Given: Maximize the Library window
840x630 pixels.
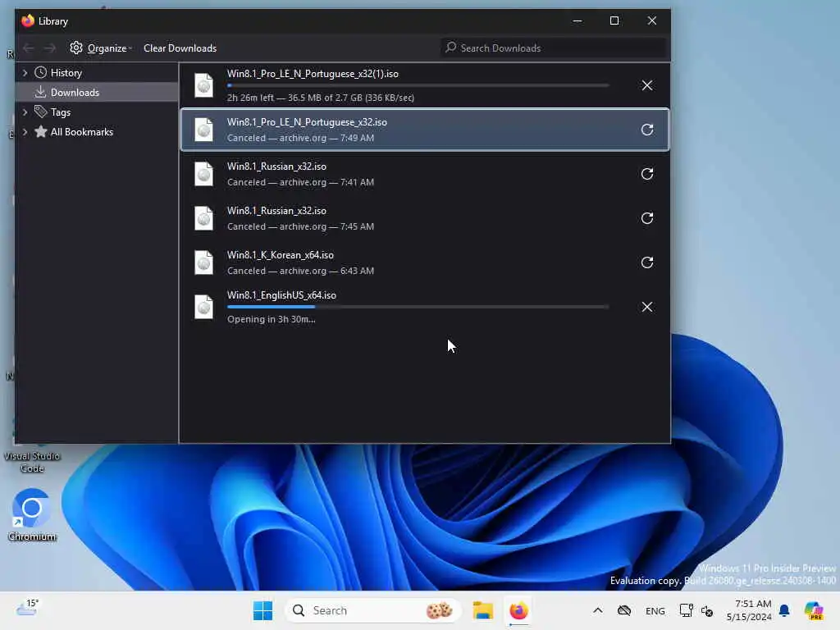Looking at the screenshot, I should click(x=614, y=21).
